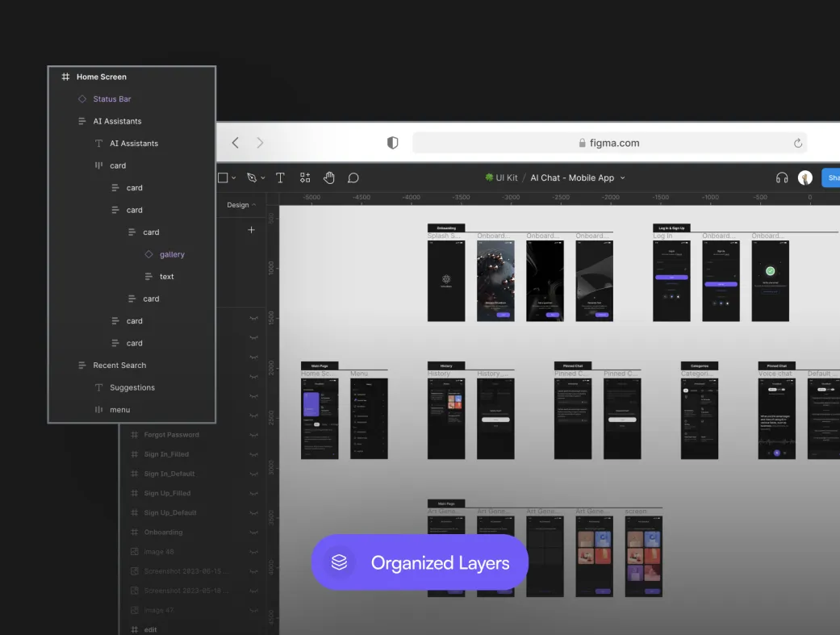Click the figma.com address bar
840x635 pixels.
609,143
